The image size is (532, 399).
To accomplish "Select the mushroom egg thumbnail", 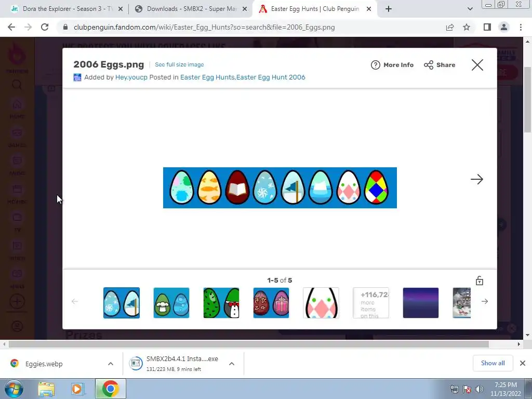I will (x=171, y=303).
